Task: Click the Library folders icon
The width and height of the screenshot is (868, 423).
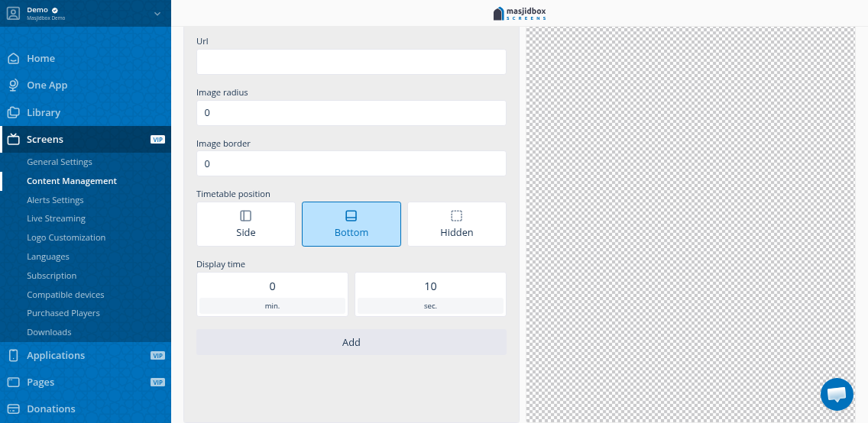Action: tap(13, 112)
